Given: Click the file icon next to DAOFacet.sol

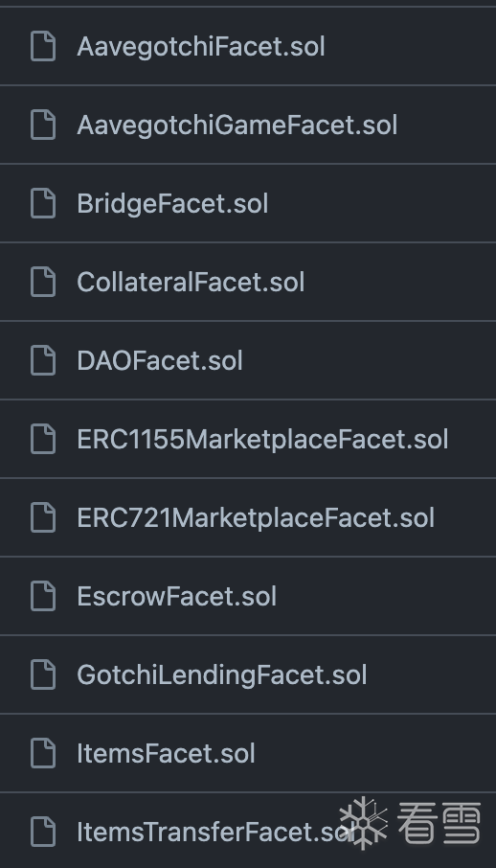Looking at the screenshot, I should coord(43,360).
